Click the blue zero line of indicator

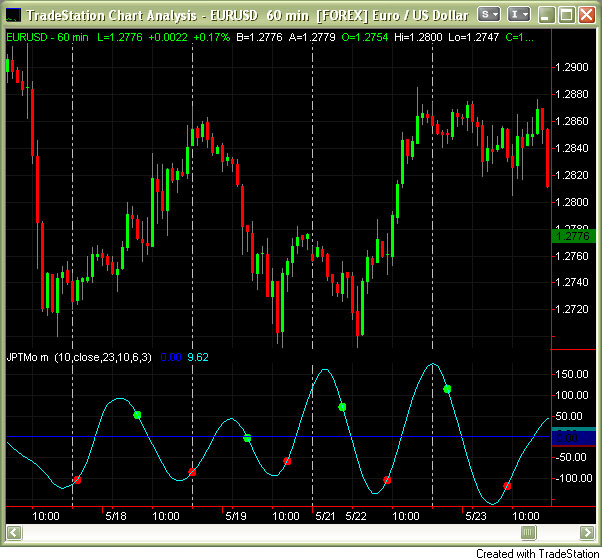click(x=278, y=436)
